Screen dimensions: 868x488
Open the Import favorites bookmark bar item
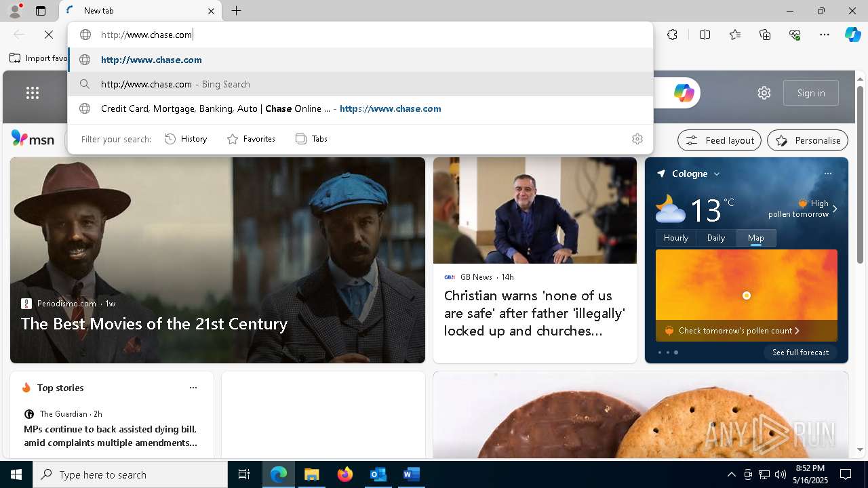[39, 58]
